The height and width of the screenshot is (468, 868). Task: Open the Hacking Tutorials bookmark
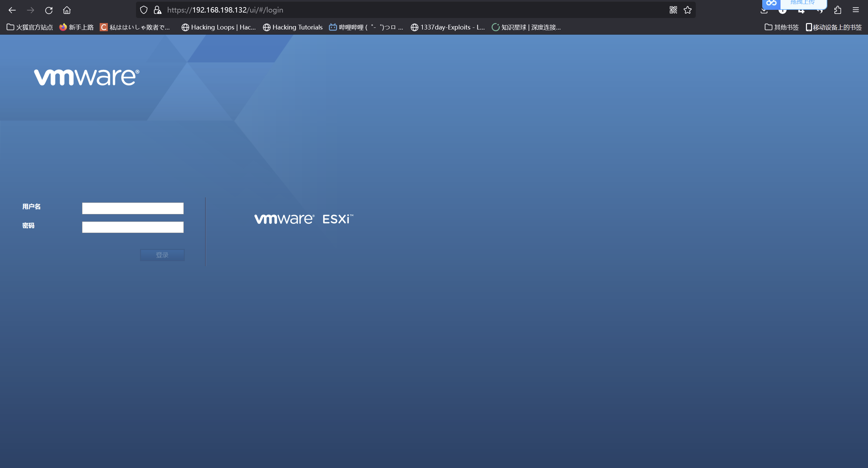(293, 27)
